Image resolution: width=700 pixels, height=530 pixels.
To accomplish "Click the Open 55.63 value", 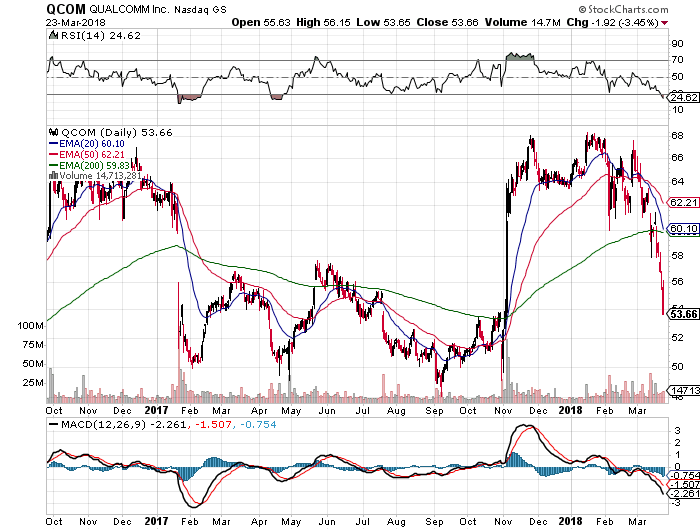I will tap(261, 22).
